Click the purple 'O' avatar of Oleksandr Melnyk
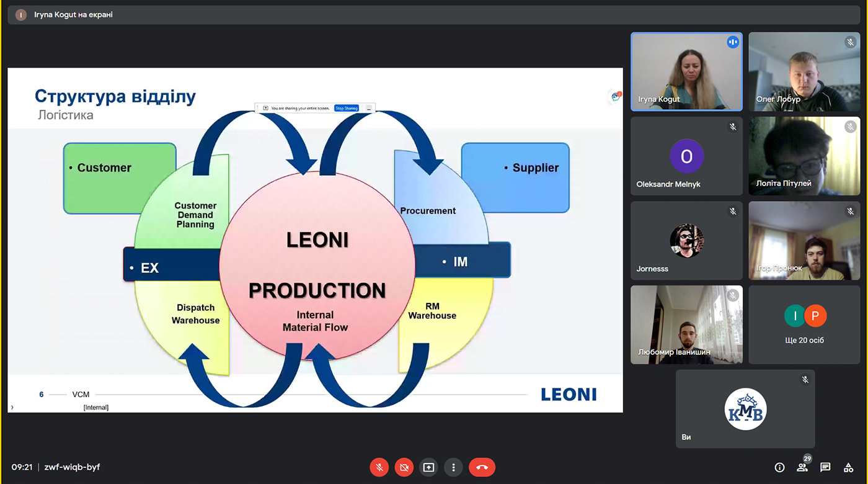 pos(686,156)
